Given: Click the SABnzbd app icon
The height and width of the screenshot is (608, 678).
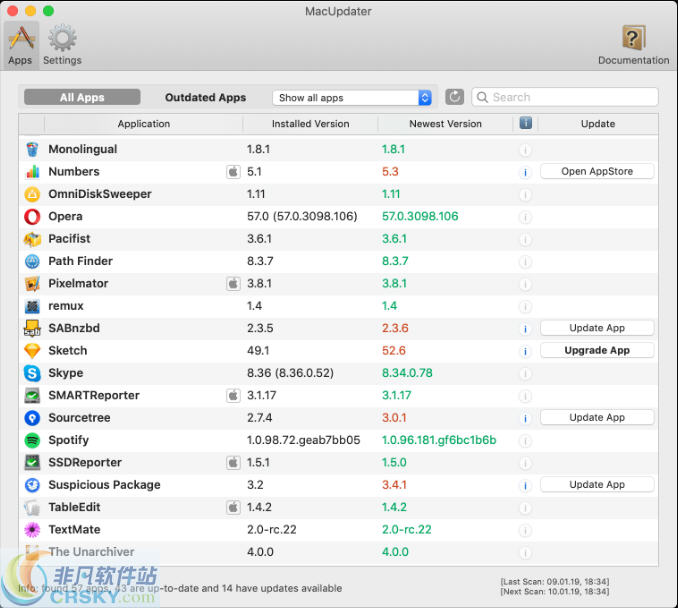Looking at the screenshot, I should 32,328.
